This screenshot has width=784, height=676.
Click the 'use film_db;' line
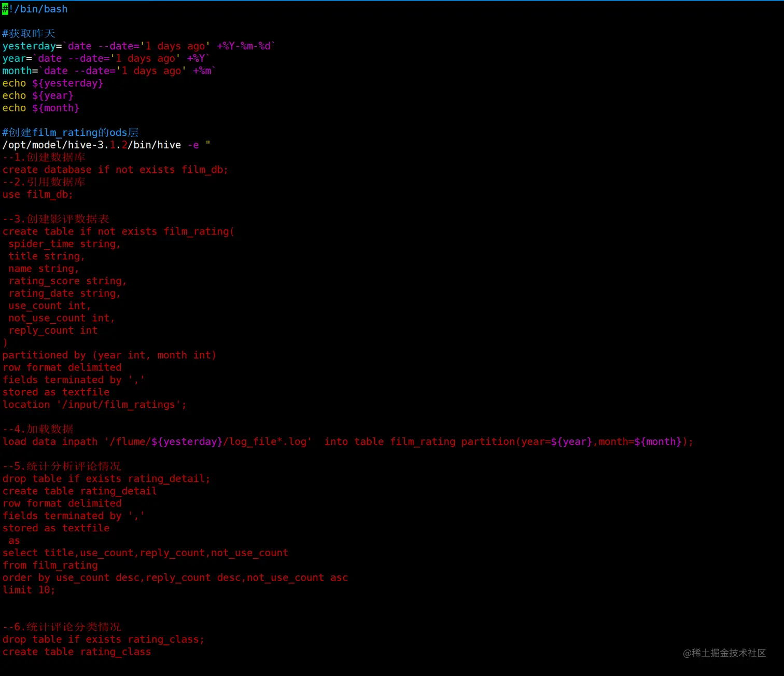point(38,195)
